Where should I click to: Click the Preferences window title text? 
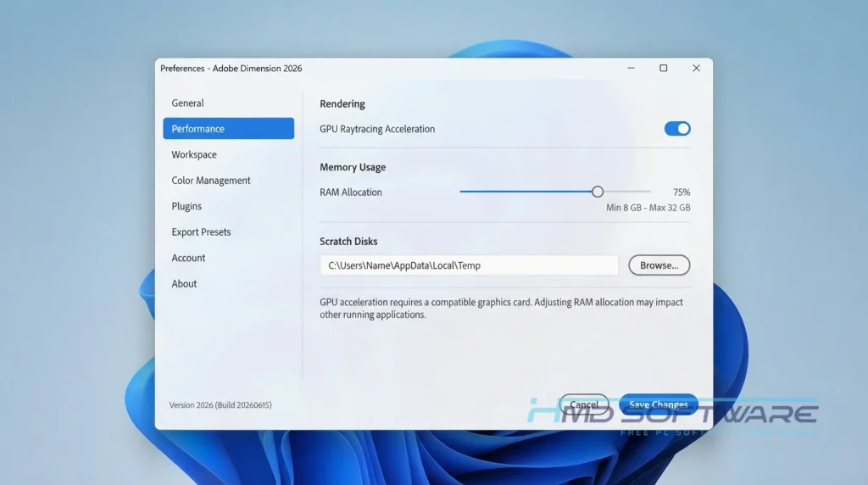231,68
